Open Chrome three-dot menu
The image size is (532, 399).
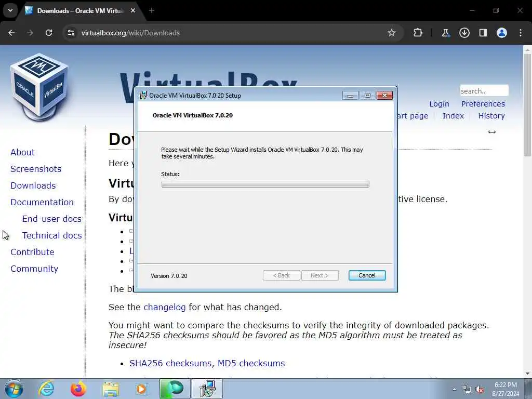pos(521,33)
